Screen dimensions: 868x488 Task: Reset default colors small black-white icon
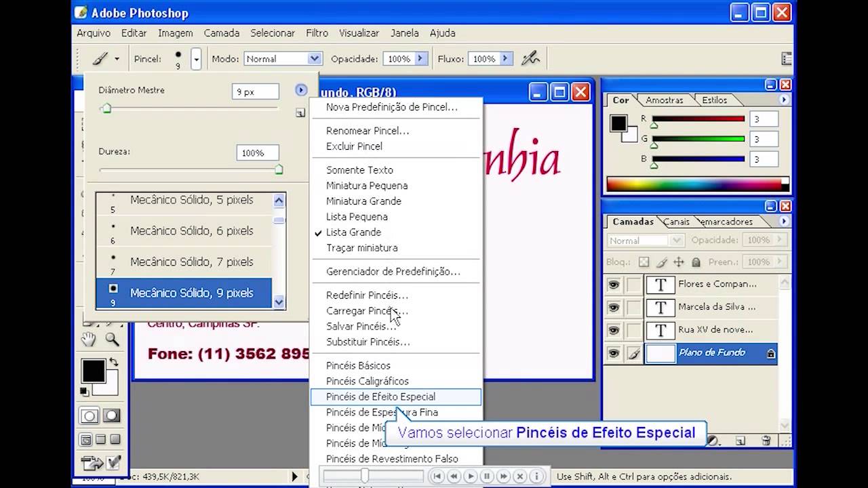click(x=85, y=392)
